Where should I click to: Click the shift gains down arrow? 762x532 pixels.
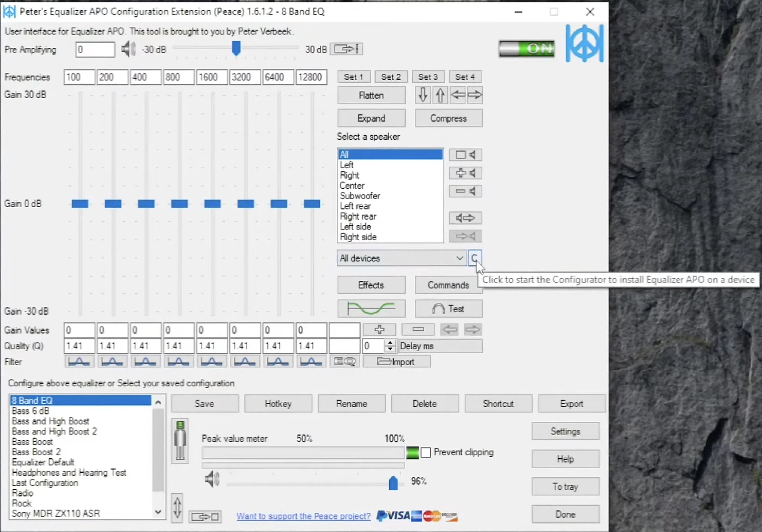pos(422,95)
